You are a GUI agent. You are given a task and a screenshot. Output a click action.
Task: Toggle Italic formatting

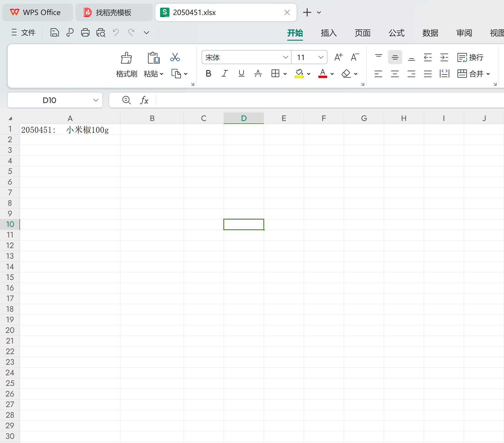click(x=225, y=74)
